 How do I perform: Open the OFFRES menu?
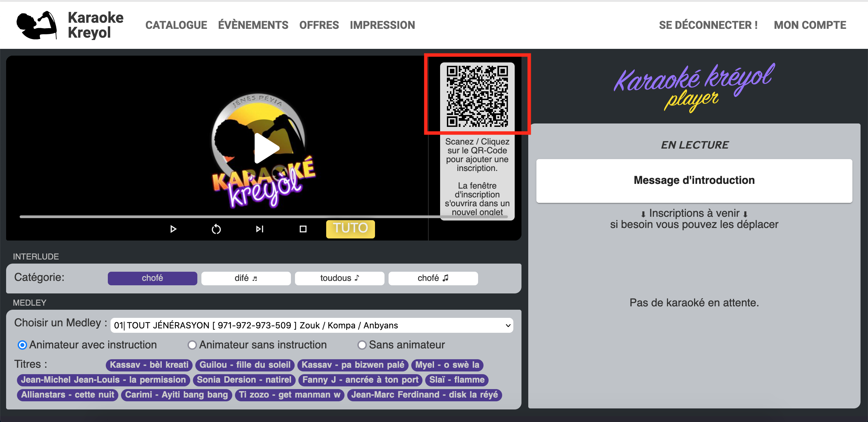pos(319,25)
